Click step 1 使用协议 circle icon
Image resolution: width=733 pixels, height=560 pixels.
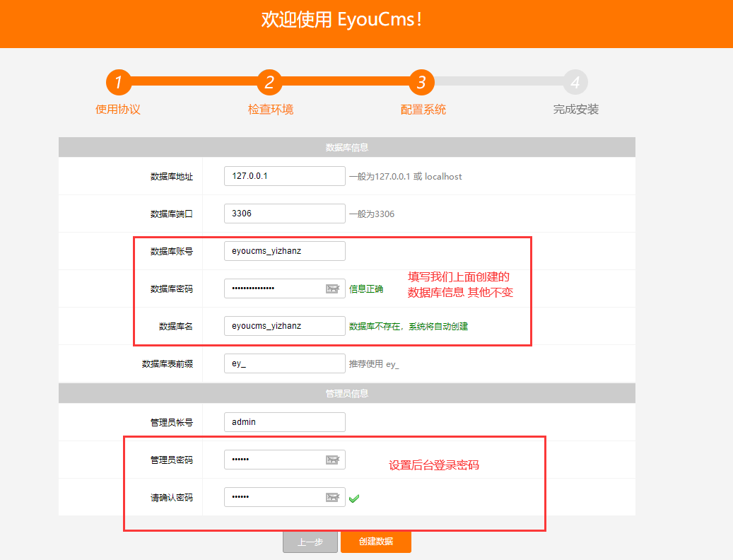(117, 82)
